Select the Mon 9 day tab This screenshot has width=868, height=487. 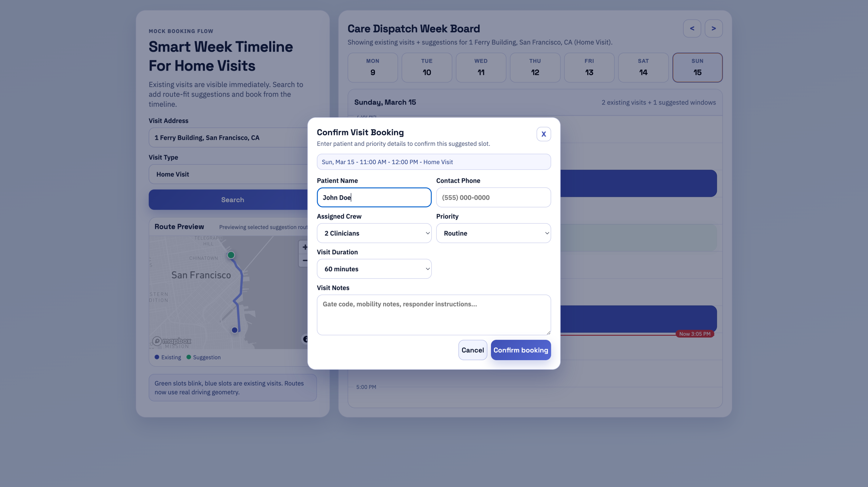[x=372, y=67]
